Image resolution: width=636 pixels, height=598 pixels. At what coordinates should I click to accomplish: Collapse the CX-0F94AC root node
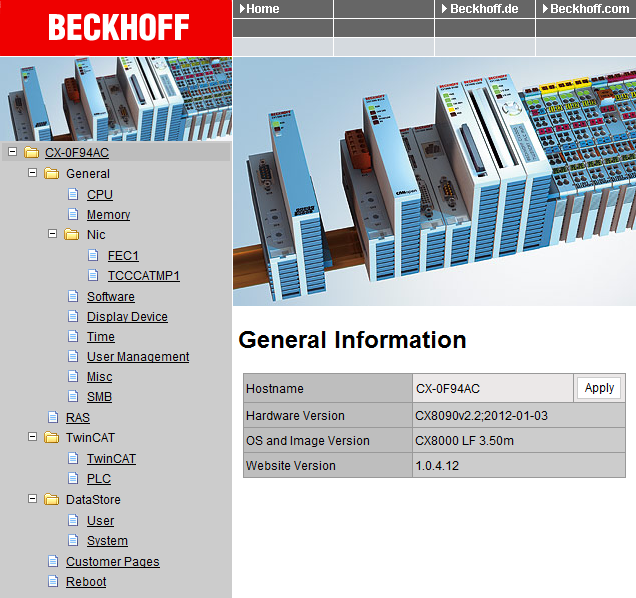click(x=13, y=152)
